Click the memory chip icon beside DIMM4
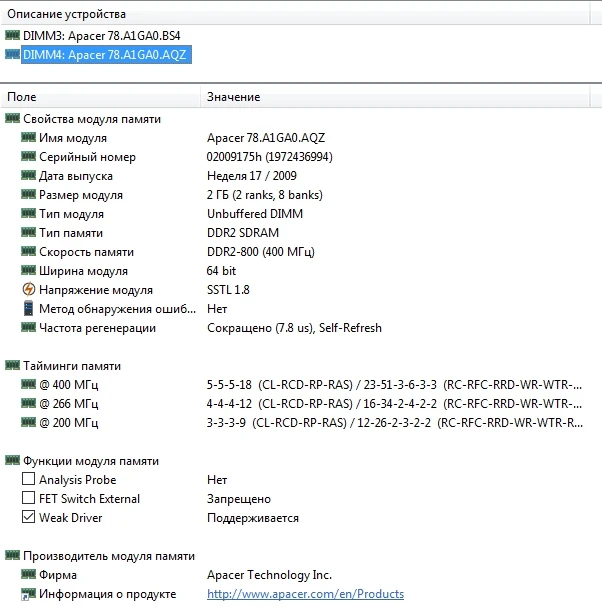The height and width of the screenshot is (614, 602). tap(12, 54)
